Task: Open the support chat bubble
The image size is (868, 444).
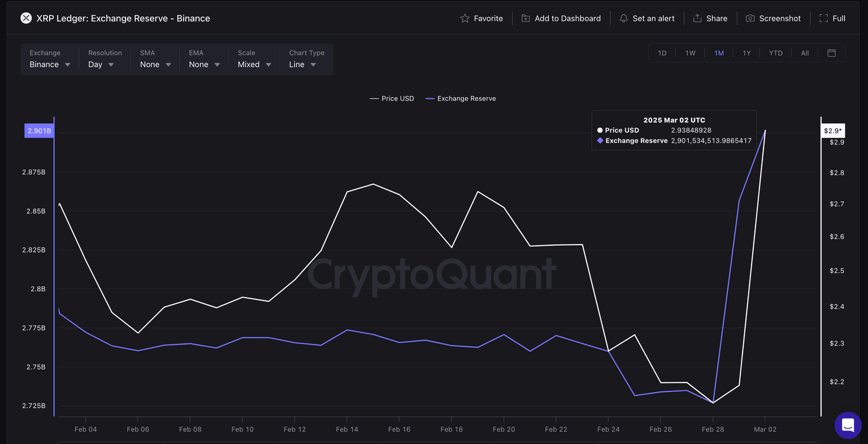Action: 848,425
